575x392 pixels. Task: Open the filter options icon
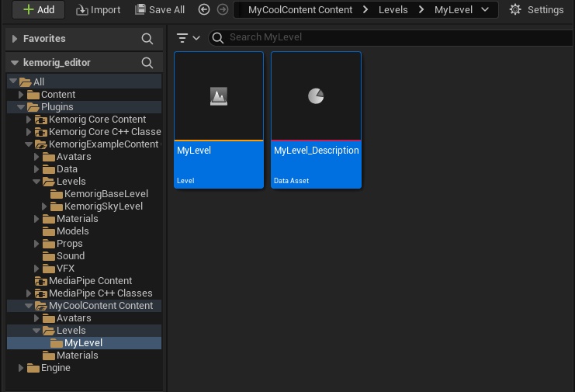pyautogui.click(x=187, y=37)
